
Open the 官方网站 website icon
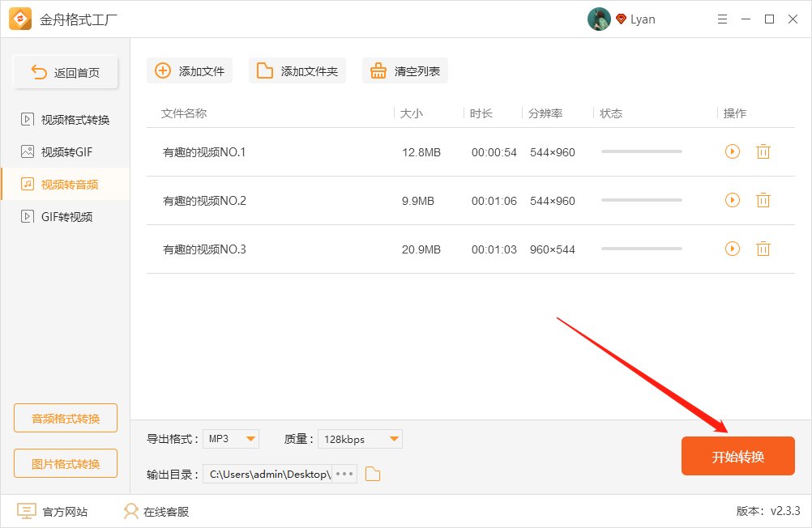[26, 511]
